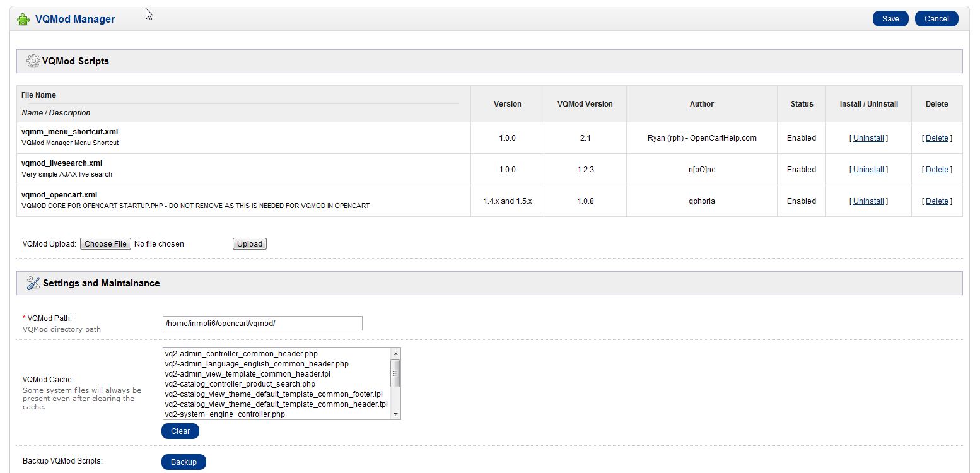
Task: Open the Choose File dialog
Action: click(x=105, y=244)
